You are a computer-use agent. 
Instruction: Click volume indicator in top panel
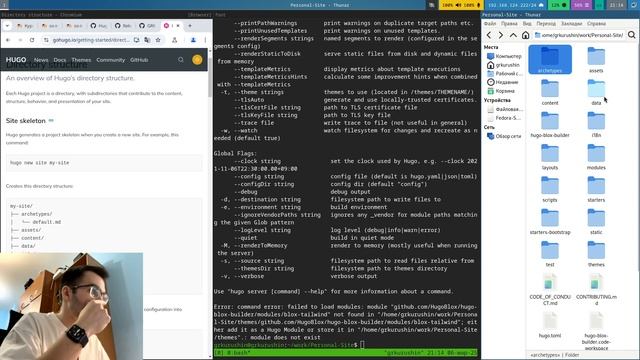(461, 5)
